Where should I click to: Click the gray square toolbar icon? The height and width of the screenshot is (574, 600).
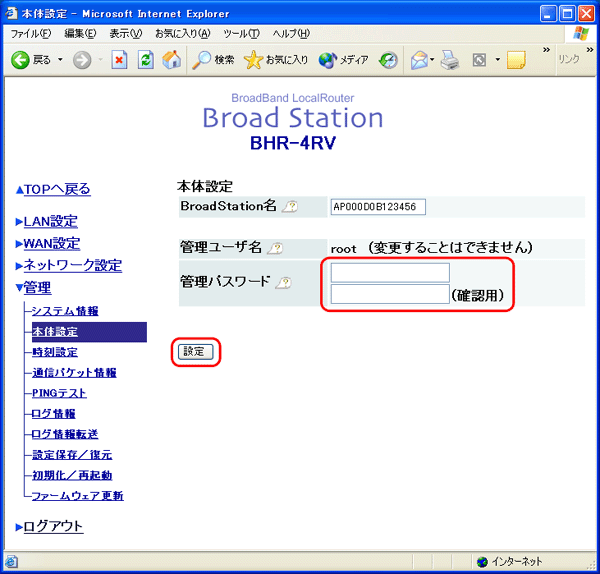coord(479,60)
